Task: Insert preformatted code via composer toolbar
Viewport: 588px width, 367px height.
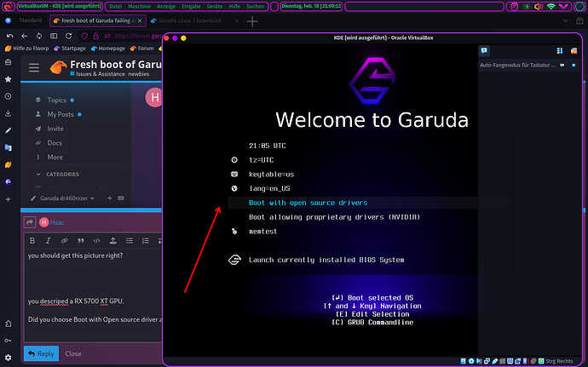Action: tap(97, 241)
